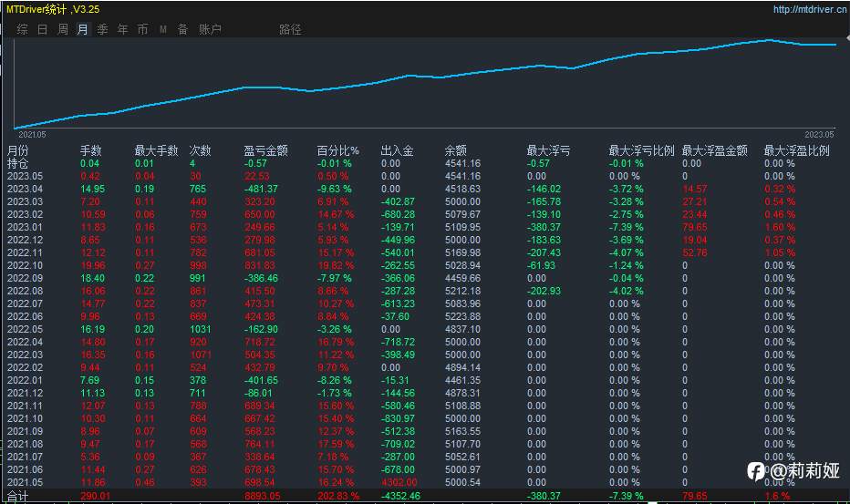The height and width of the screenshot is (504, 850).
Task: Select the 2021.12 month row
Action: tap(425, 393)
